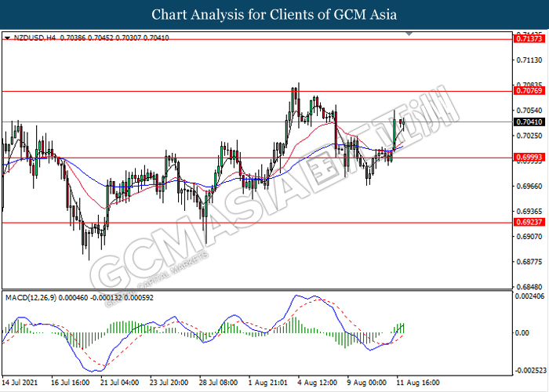Click the 14 Jul 2021 date label
The image size is (549, 392).
[x=20, y=383]
